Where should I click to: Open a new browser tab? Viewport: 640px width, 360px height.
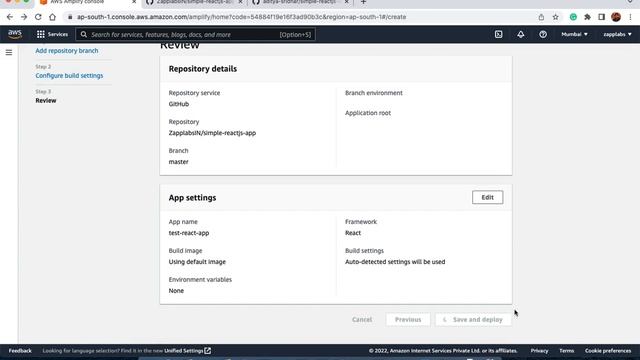(x=363, y=2)
